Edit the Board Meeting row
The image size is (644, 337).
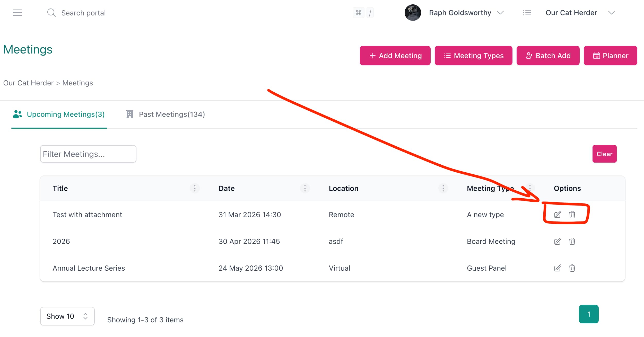pos(558,241)
